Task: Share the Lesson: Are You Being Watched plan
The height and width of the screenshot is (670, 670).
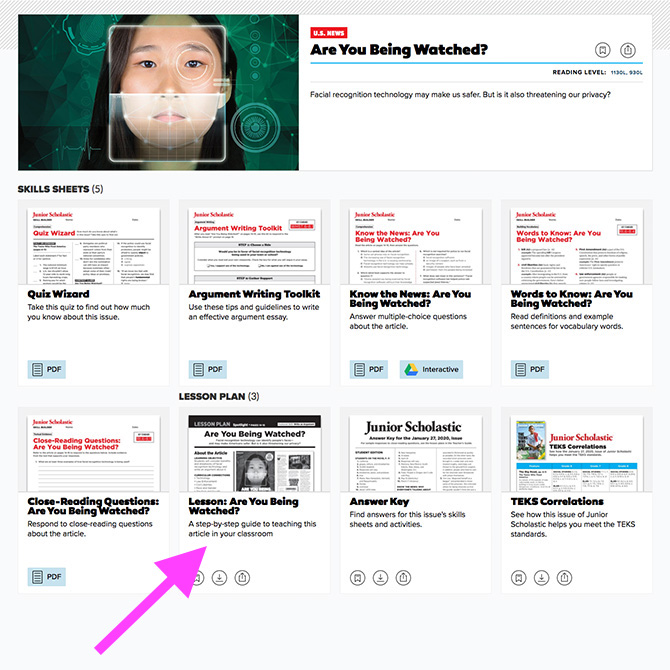Action: point(242,578)
